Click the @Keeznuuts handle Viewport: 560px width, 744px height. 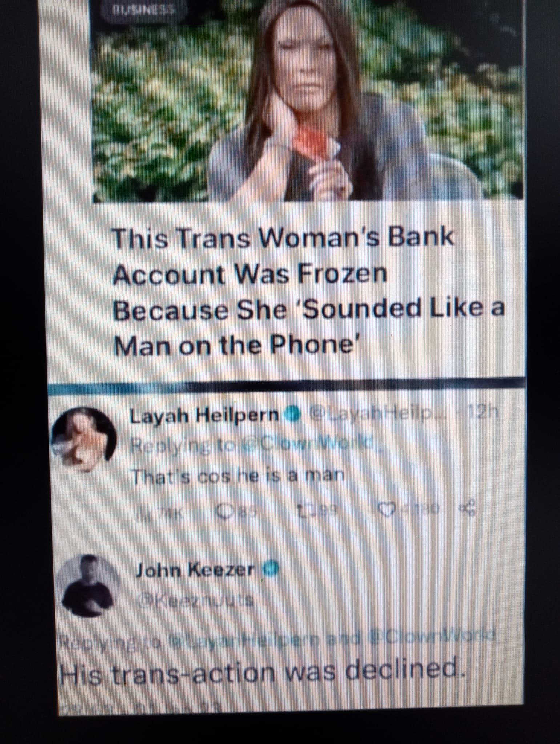pyautogui.click(x=194, y=601)
